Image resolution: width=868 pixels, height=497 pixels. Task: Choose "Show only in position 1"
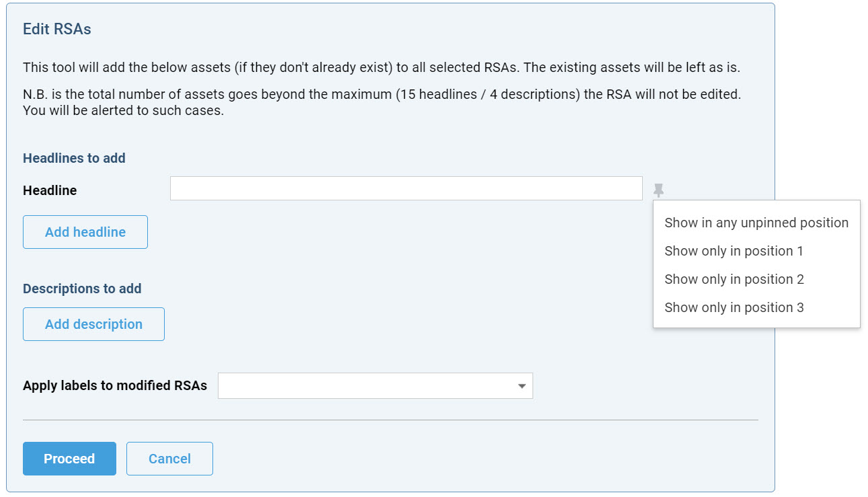click(734, 251)
